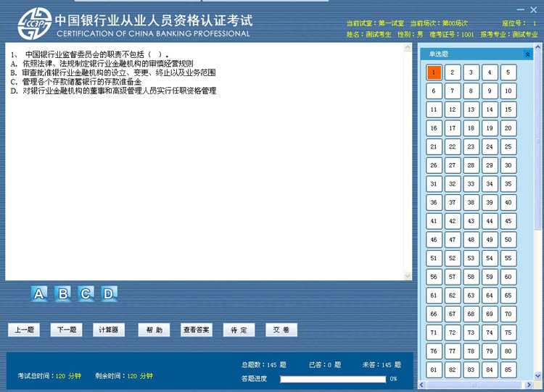The width and height of the screenshot is (544, 392).
Task: Jump to question 5
Action: tap(508, 72)
